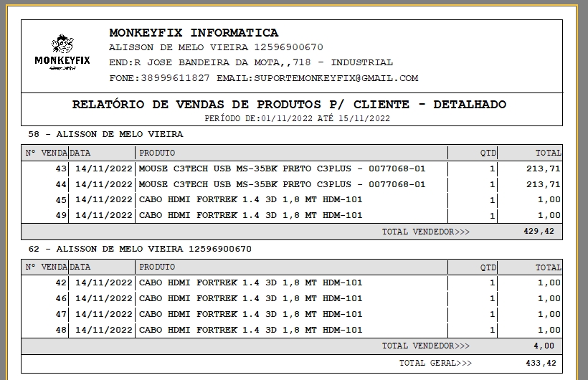Viewport: 588px width, 380px height.
Task: Click the date cell of sale 45
Action: (103, 200)
